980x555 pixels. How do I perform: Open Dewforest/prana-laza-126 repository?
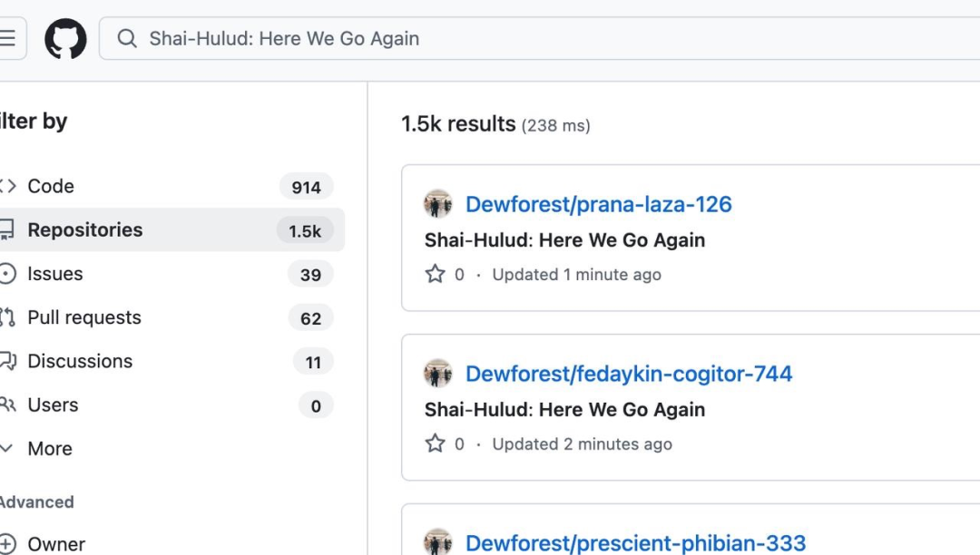(598, 204)
